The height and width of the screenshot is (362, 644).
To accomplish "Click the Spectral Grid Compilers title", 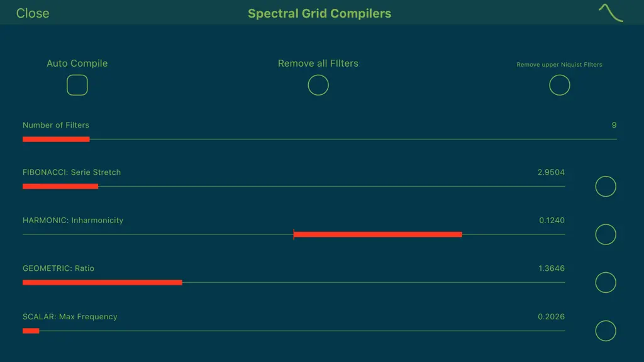I will [x=319, y=13].
